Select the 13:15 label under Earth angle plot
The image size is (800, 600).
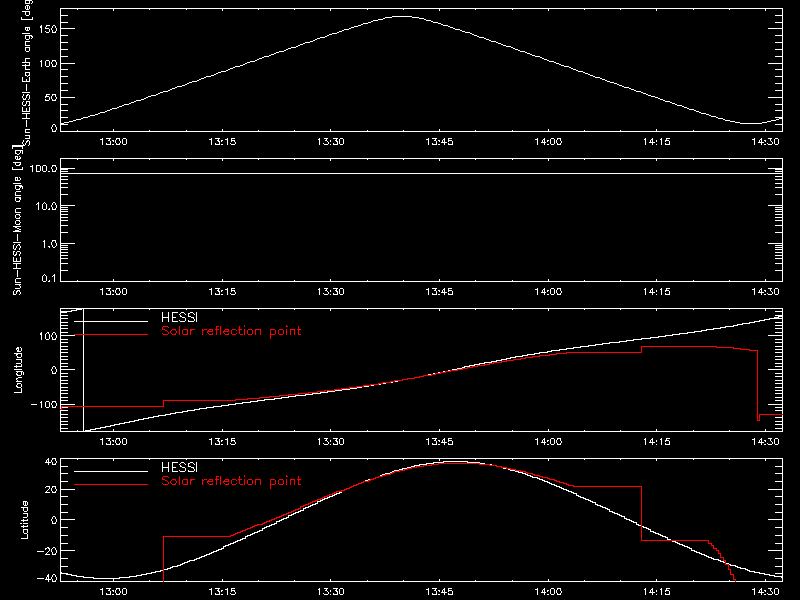click(222, 142)
